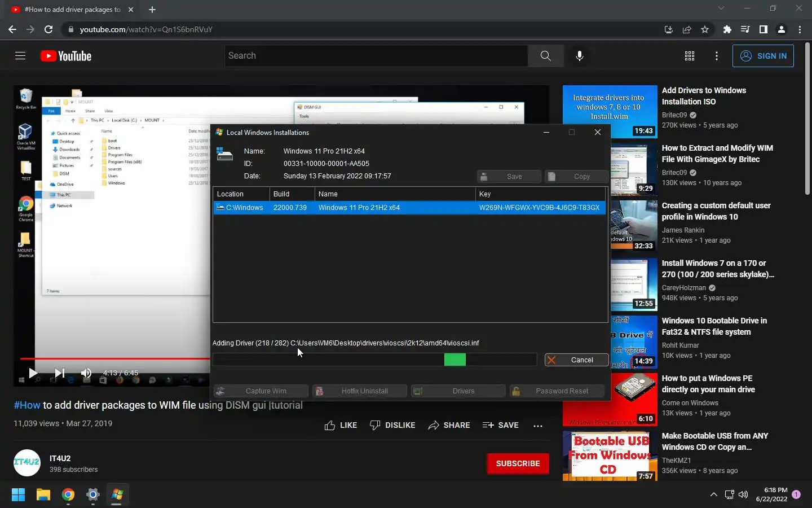Open Windows 10 Bootable Drive Fat32 video
Viewport: 812px width, 508px height.
click(714, 326)
